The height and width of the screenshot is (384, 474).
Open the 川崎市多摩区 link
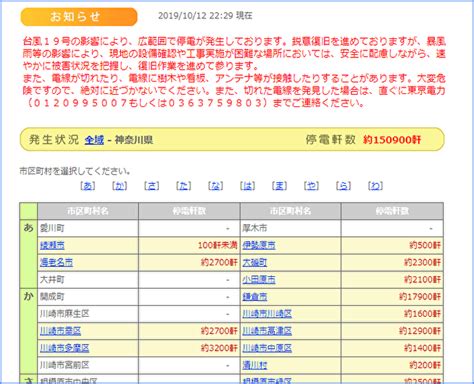pyautogui.click(x=65, y=348)
